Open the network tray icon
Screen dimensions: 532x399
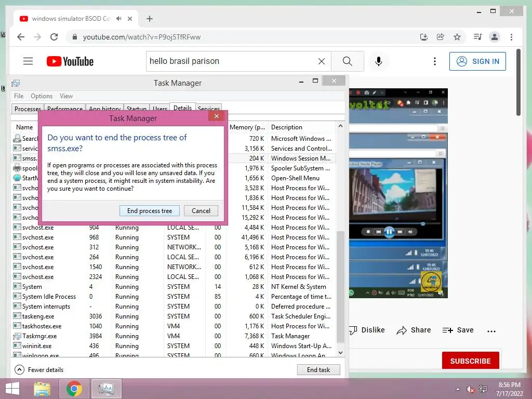point(483,389)
